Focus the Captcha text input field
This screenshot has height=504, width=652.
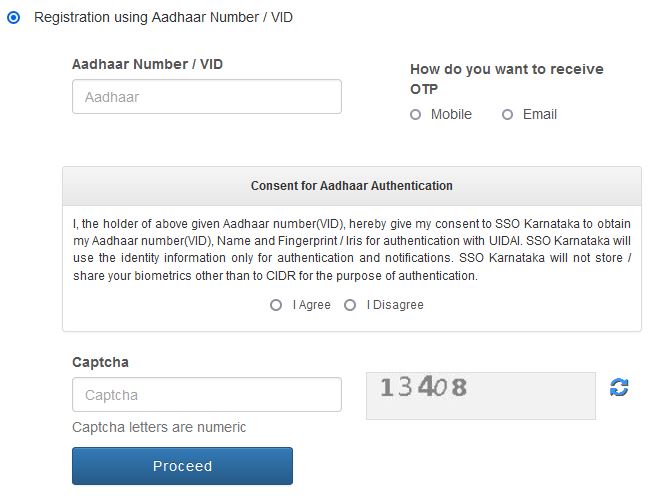pyautogui.click(x=207, y=394)
